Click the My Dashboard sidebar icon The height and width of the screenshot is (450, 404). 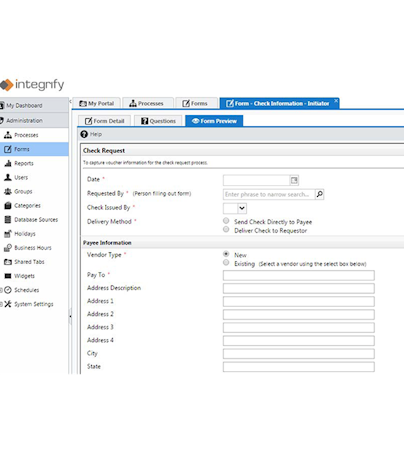pos(2,106)
